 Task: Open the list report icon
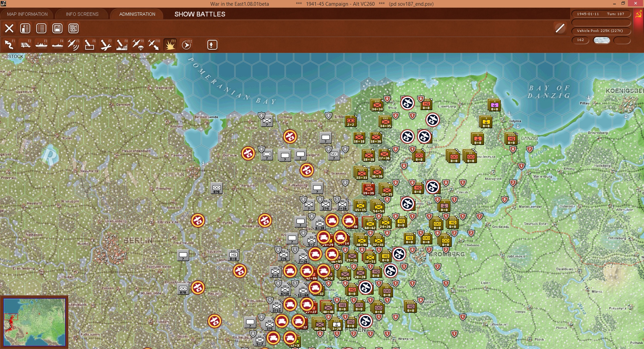click(41, 29)
